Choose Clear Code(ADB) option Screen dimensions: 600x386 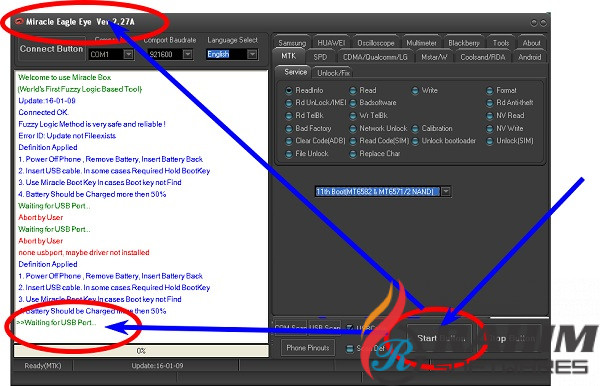coord(289,141)
